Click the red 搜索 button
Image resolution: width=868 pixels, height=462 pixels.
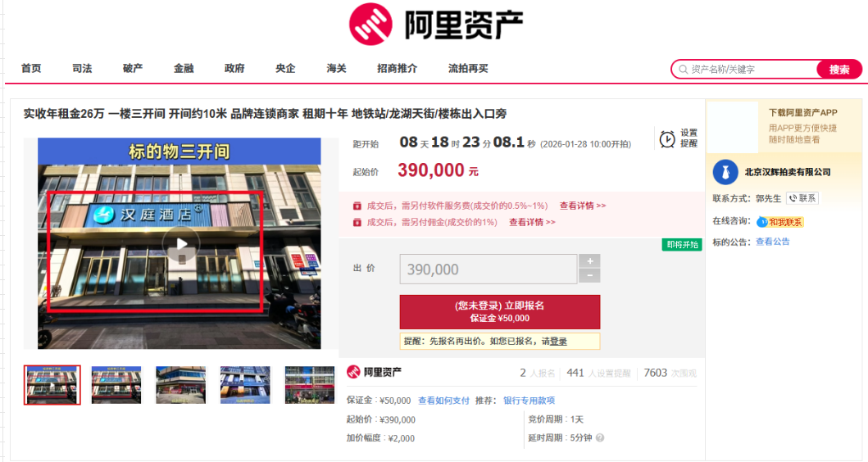point(839,70)
